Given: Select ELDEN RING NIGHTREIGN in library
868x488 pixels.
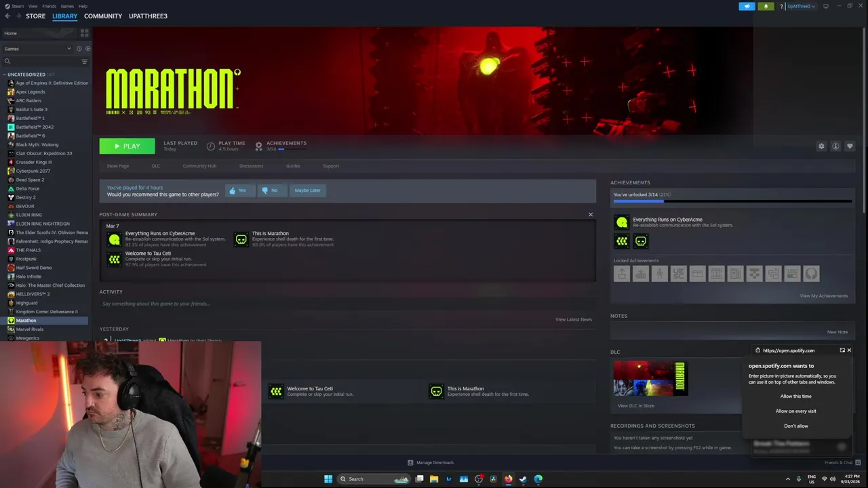Looking at the screenshot, I should tap(43, 224).
